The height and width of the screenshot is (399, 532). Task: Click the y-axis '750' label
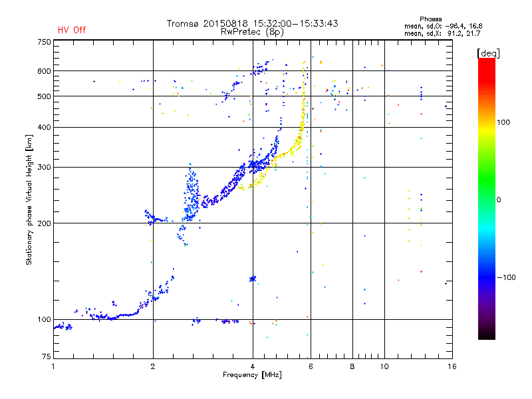pyautogui.click(x=44, y=42)
